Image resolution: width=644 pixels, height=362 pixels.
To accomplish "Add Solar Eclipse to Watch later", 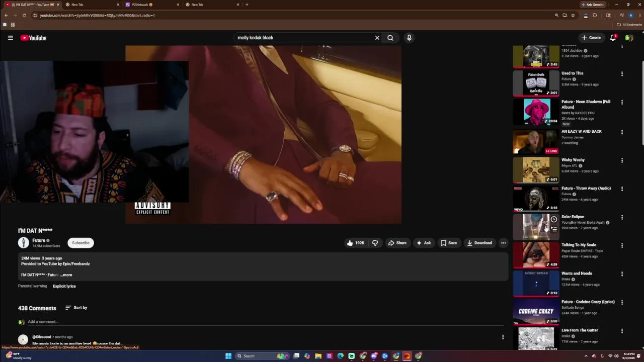I will coord(554,220).
